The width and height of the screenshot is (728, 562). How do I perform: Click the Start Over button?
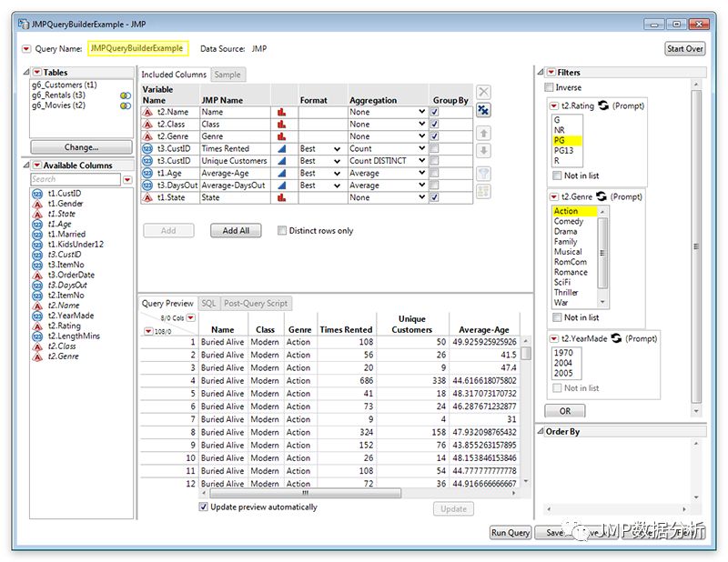pyautogui.click(x=685, y=49)
